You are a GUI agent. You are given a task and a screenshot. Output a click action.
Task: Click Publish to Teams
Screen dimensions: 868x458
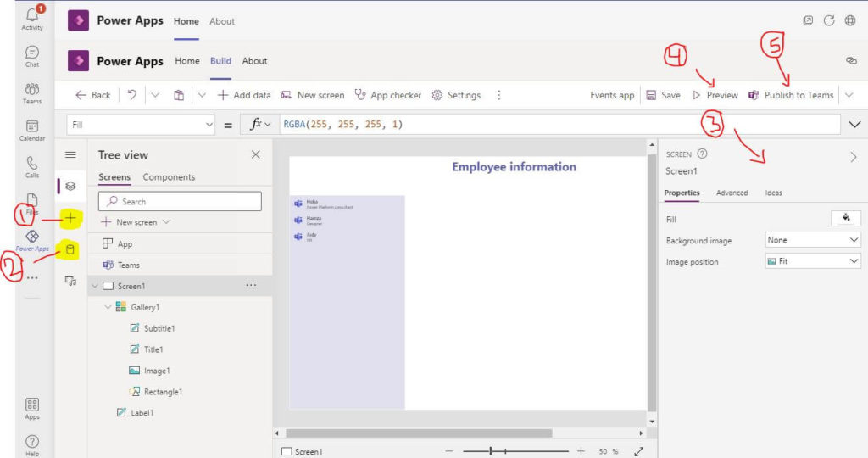791,95
